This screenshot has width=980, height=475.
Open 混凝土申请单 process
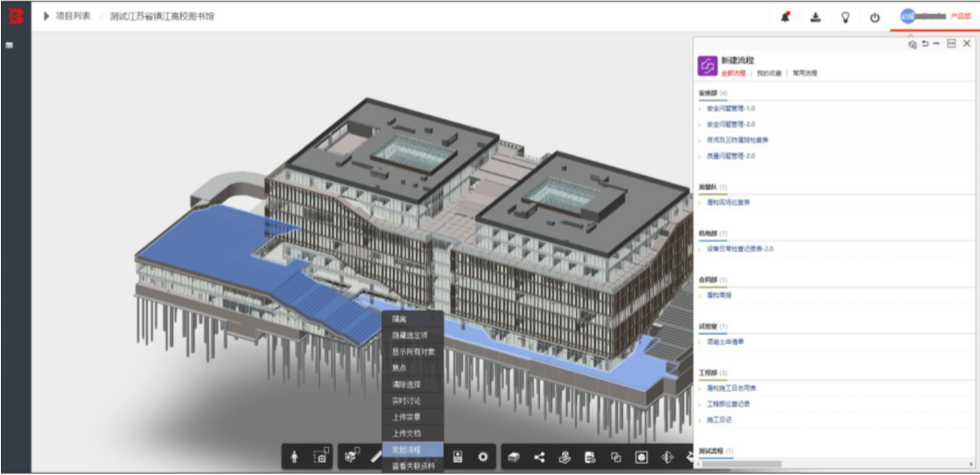(725, 342)
